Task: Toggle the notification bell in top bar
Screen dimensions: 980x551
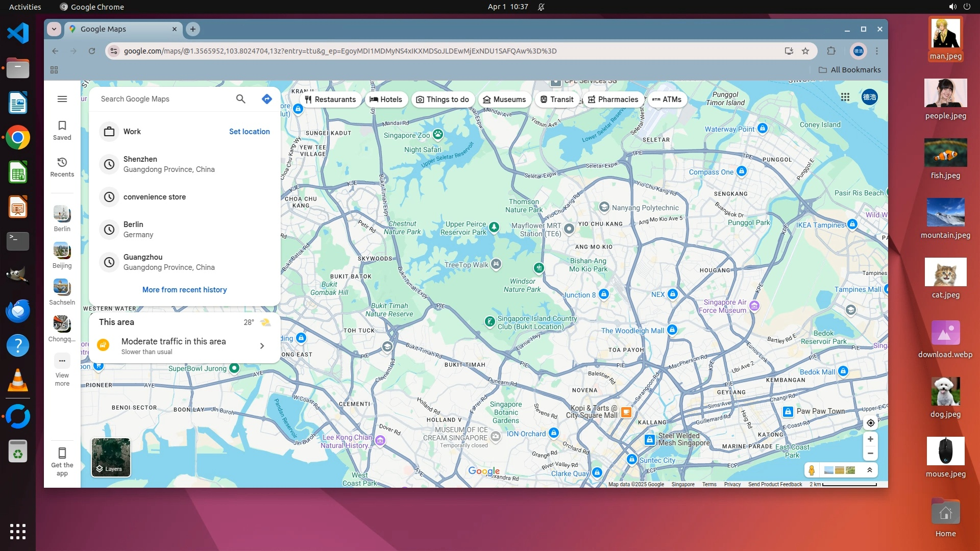Action: 541,7
